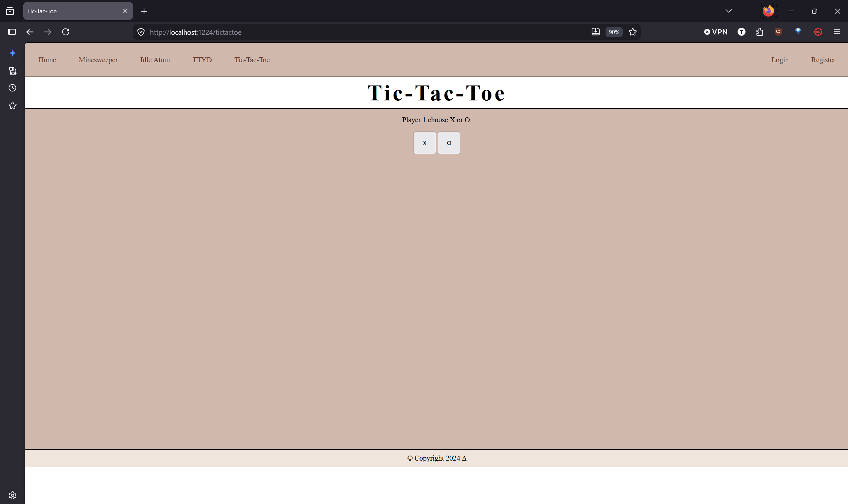
Task: Open the VPN extension button
Action: pos(716,32)
